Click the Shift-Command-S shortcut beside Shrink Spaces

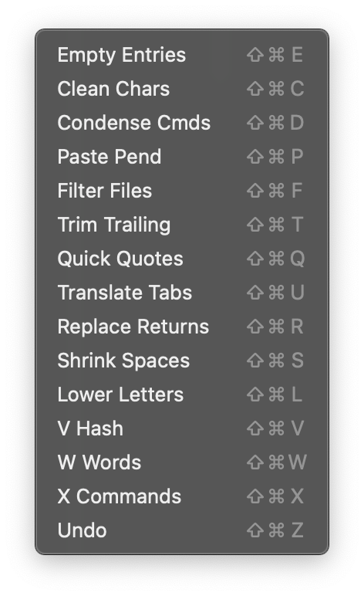point(275,361)
